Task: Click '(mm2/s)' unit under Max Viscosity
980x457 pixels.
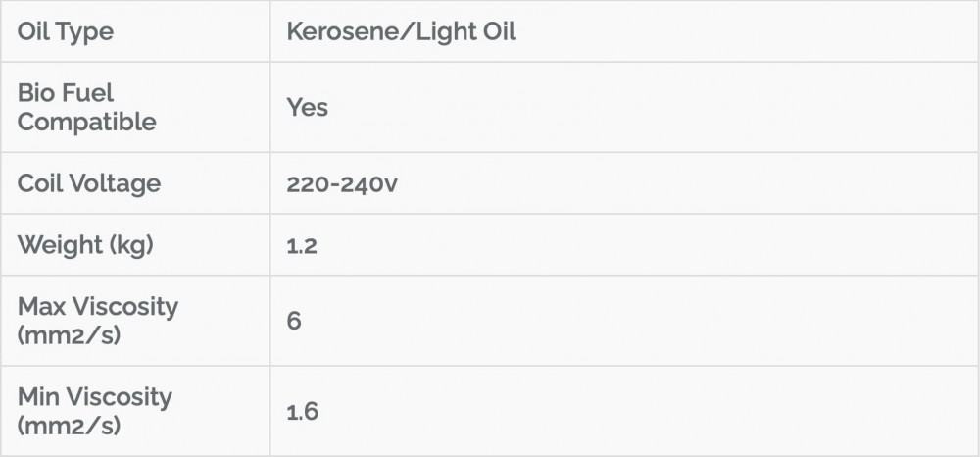Action: [x=68, y=336]
